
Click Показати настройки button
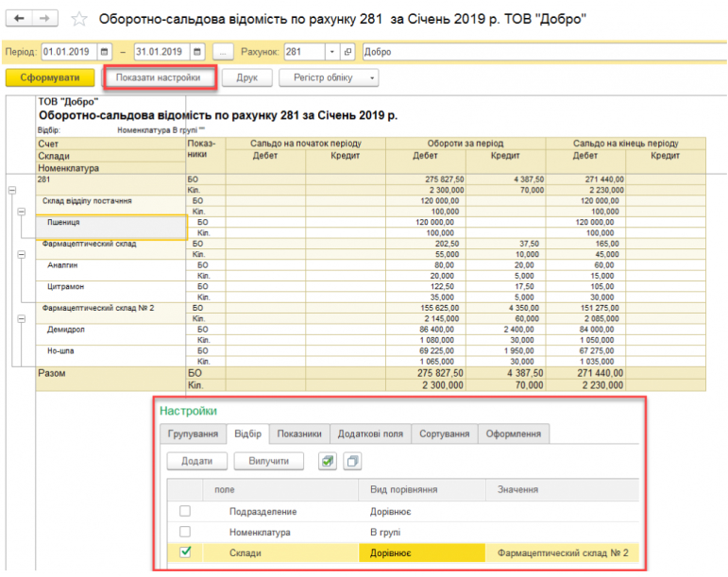(x=159, y=77)
